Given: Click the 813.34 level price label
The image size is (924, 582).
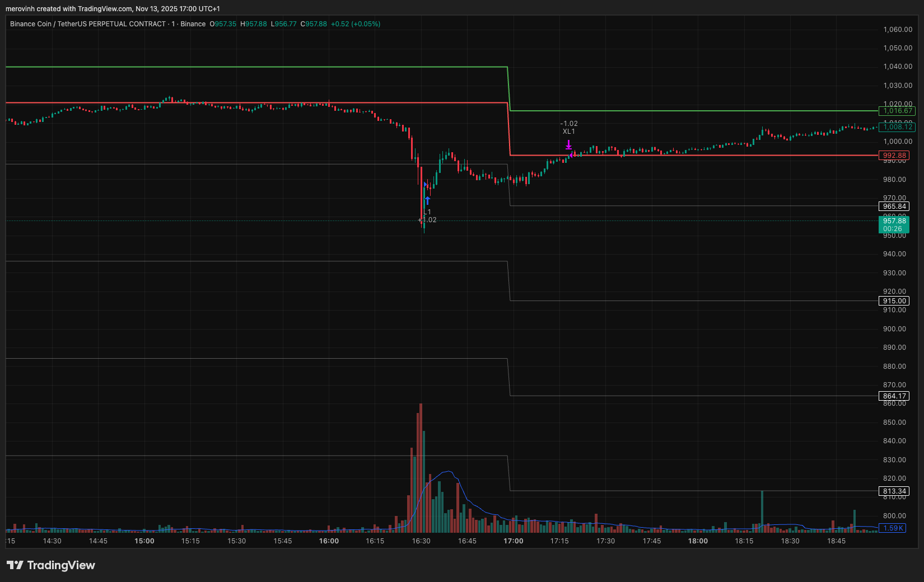Looking at the screenshot, I should point(894,491).
